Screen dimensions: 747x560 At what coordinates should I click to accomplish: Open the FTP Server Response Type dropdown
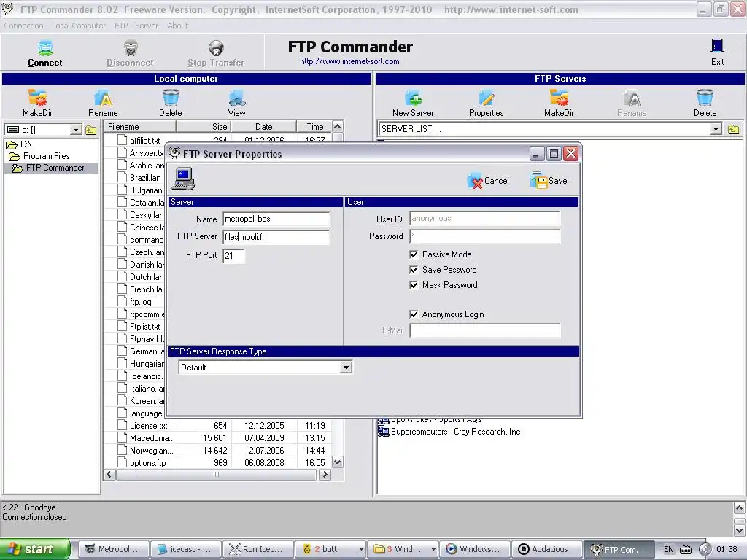346,367
